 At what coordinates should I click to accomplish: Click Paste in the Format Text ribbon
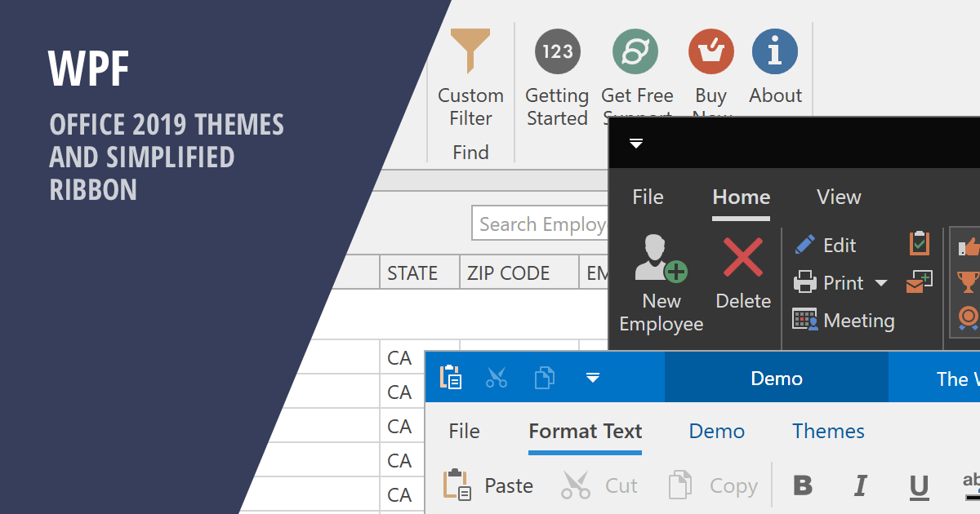[488, 485]
